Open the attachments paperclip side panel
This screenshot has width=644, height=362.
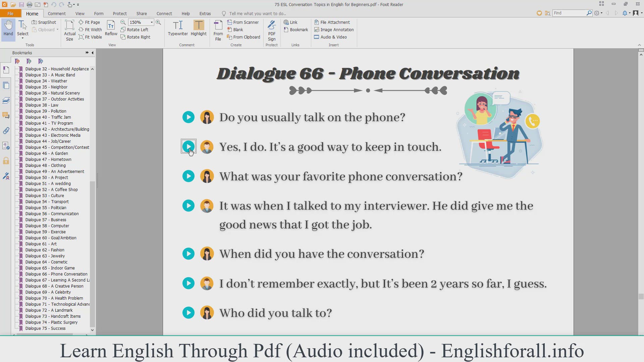[6, 131]
